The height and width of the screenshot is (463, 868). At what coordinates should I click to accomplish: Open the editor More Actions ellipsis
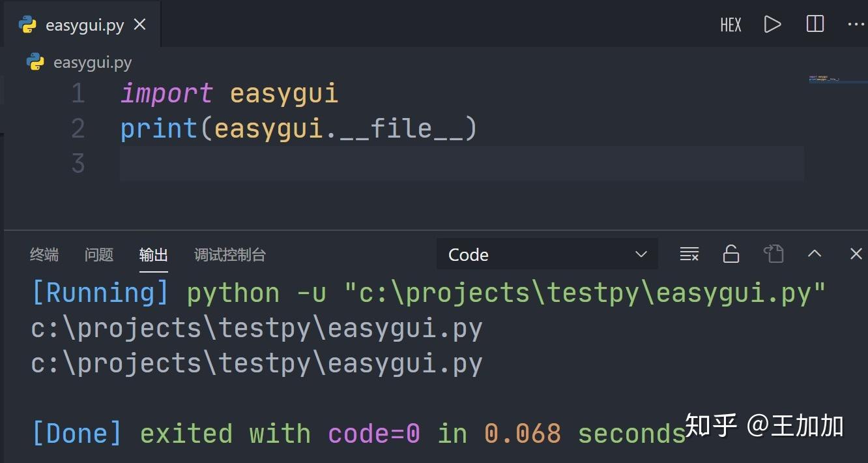point(856,25)
